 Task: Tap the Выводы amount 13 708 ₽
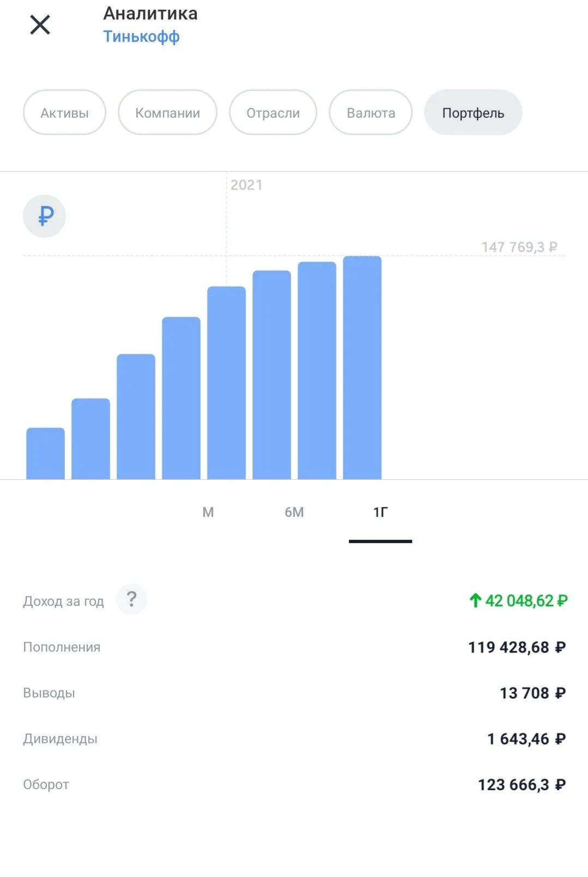(x=533, y=693)
